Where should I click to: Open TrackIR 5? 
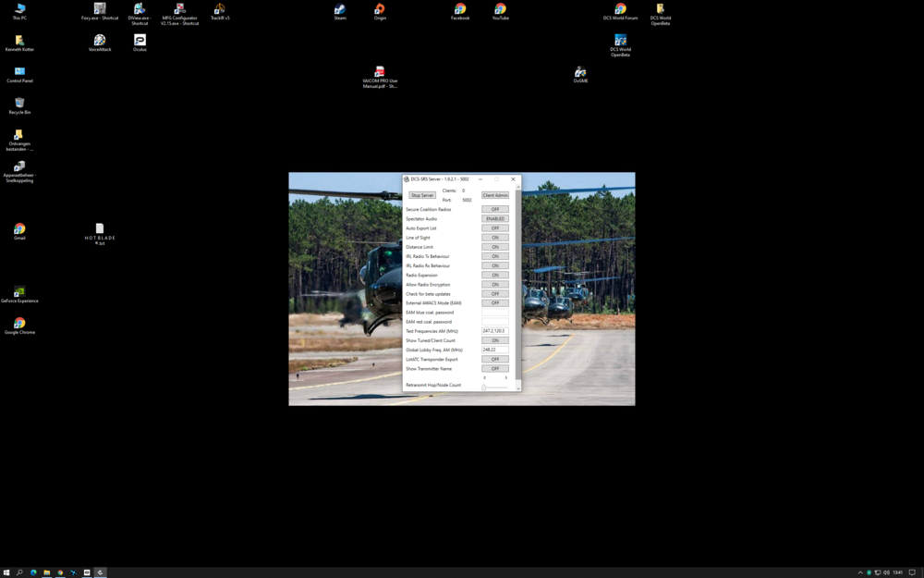click(219, 9)
